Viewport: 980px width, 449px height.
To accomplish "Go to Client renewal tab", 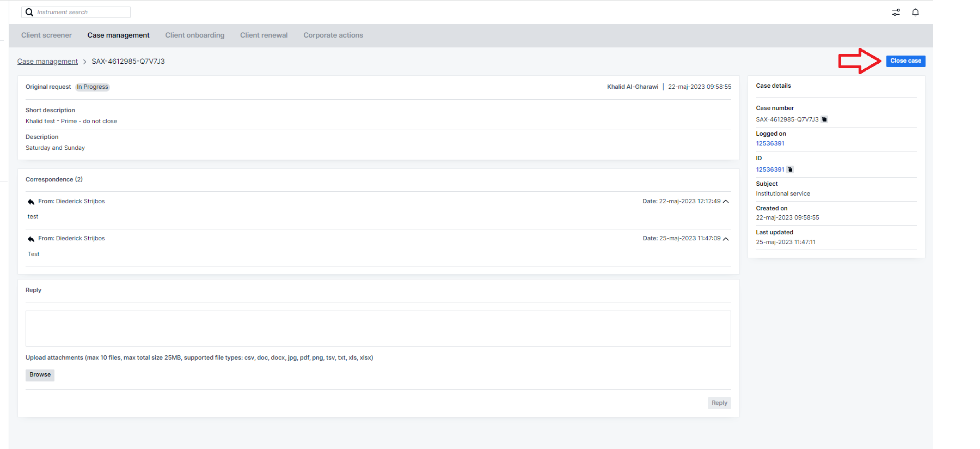I will (x=264, y=35).
